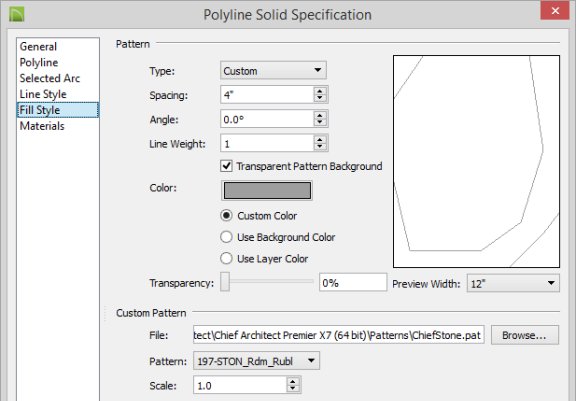The width and height of the screenshot is (576, 401).
Task: Close the Polyline Solid Specification dialog
Action: pyautogui.click(x=555, y=11)
